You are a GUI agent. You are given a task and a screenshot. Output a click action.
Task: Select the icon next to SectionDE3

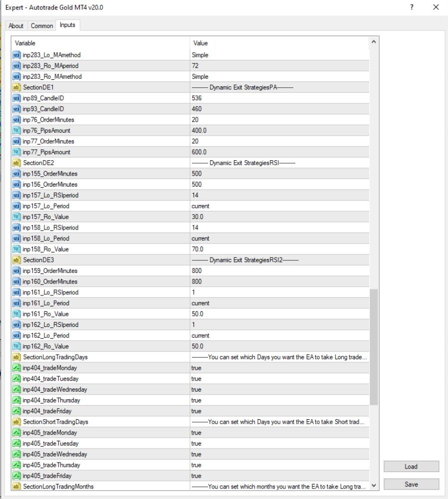(16, 260)
